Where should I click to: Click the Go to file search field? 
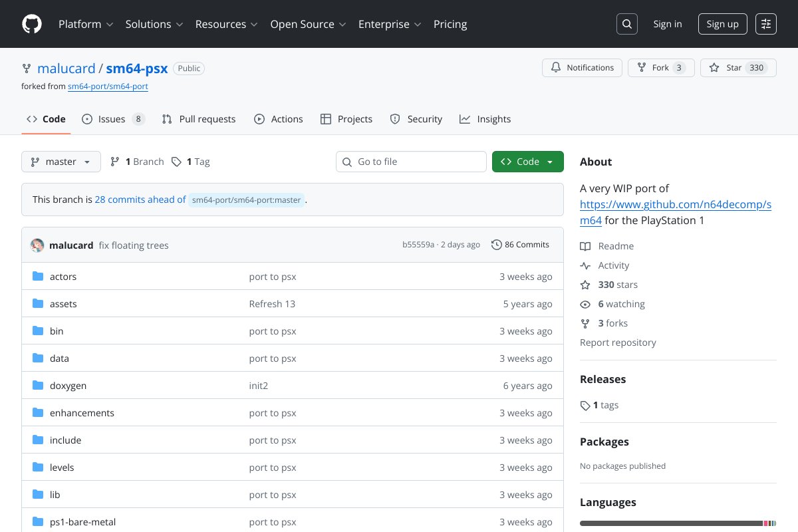point(411,162)
